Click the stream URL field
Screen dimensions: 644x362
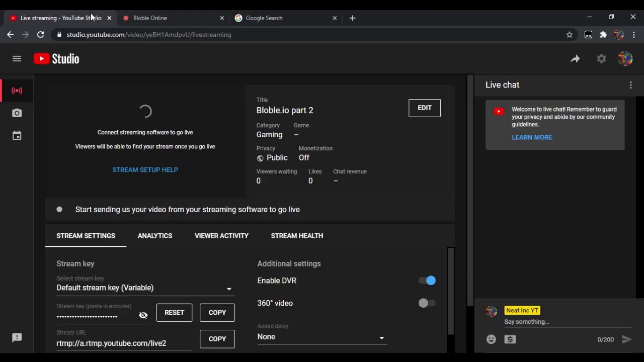(x=124, y=343)
